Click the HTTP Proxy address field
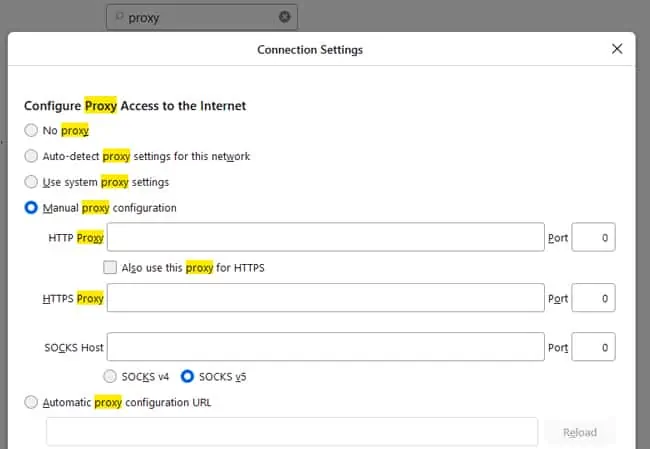The width and height of the screenshot is (650, 449). pos(325,237)
